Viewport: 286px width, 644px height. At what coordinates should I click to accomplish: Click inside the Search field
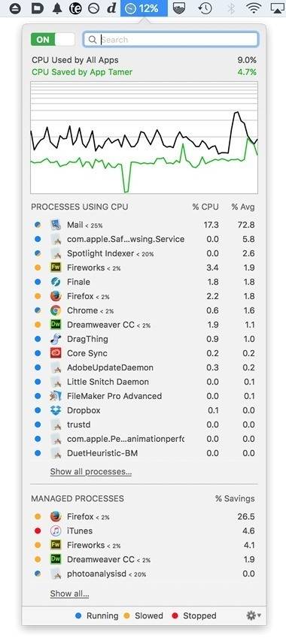171,39
